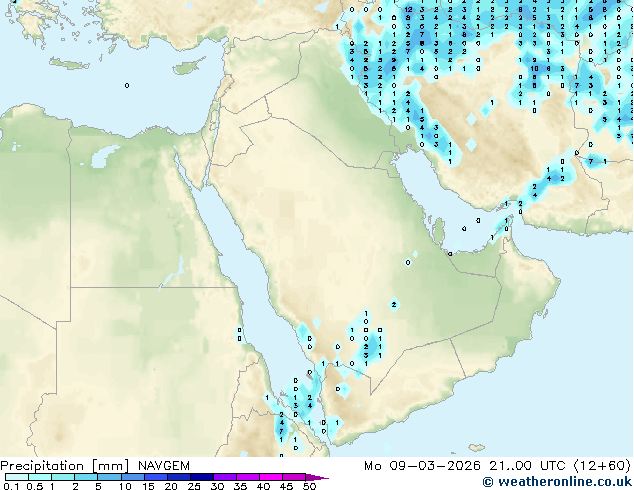Click the '35' legend scale label
Screen dimensions: 634x490
(x=240, y=486)
